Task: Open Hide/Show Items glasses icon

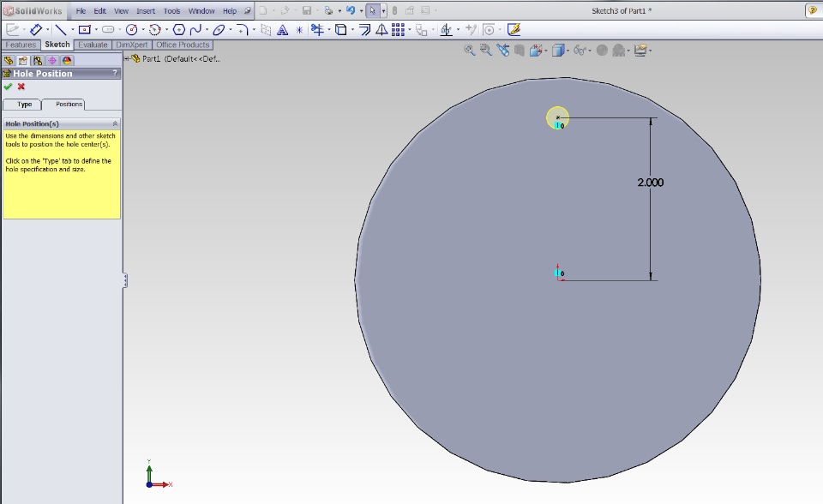Action: (580, 51)
